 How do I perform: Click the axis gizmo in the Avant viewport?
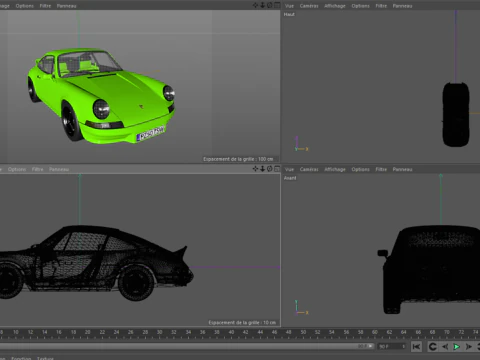point(301,307)
